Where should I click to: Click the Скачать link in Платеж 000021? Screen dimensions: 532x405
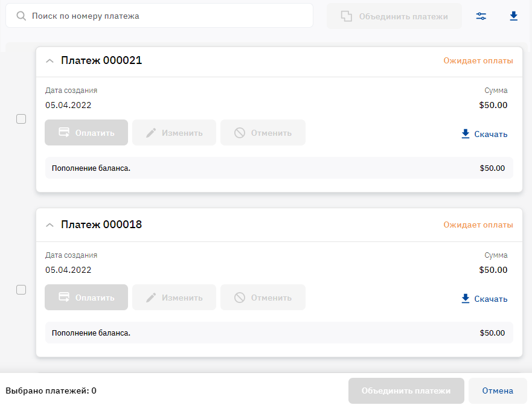pos(490,134)
